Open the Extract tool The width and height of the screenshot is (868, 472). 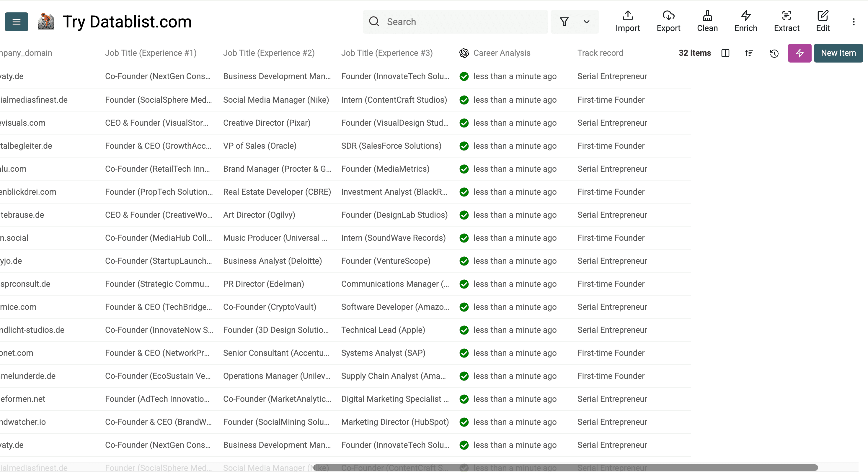(x=787, y=21)
